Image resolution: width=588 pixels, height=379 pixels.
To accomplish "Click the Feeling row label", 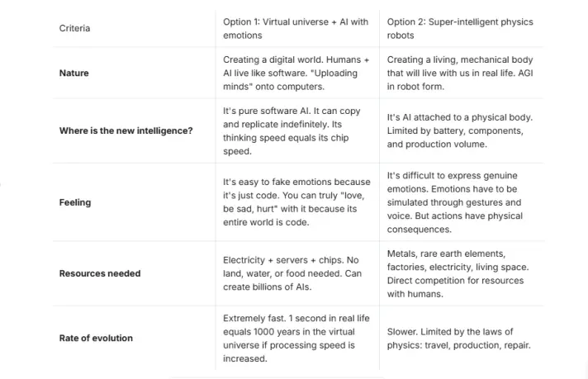I will tap(75, 202).
